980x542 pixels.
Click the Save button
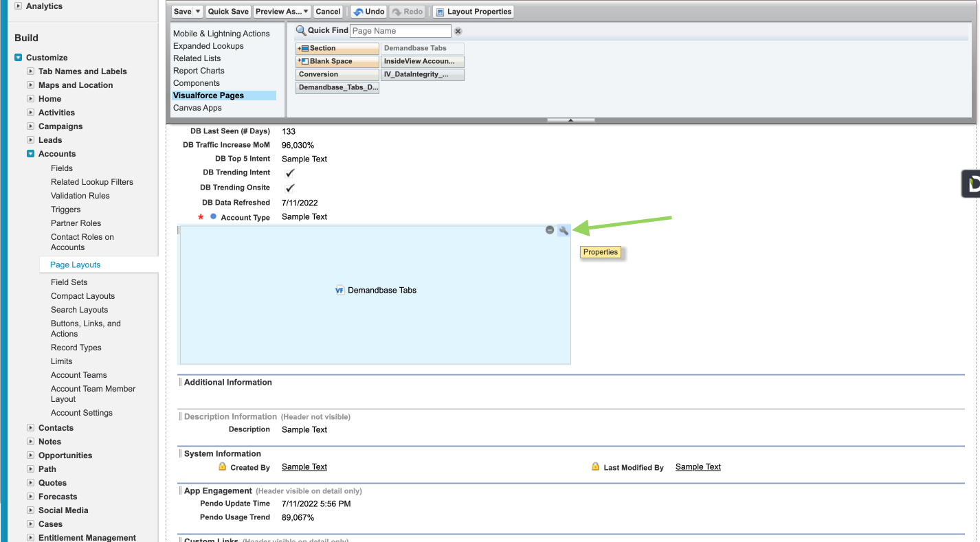[183, 12]
